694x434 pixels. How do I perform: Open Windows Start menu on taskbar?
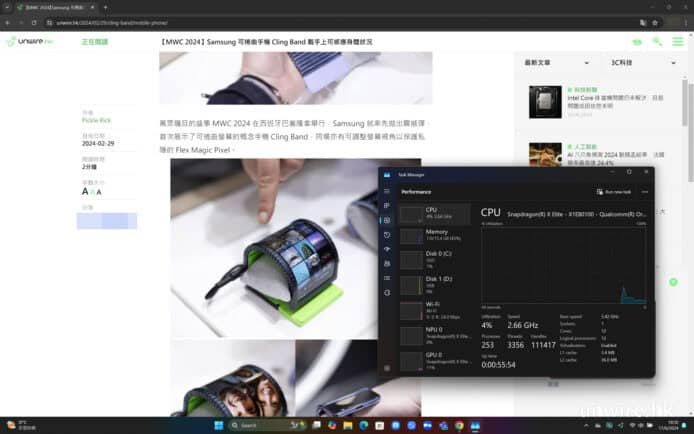[x=217, y=425]
